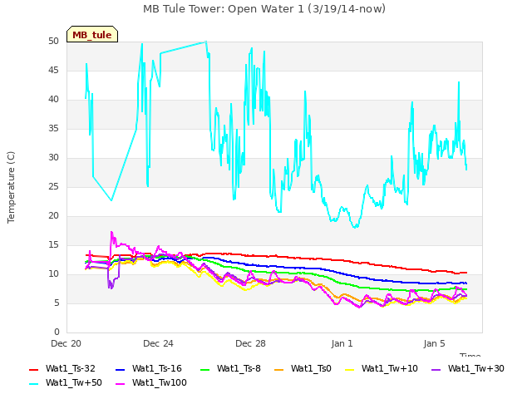Image resolution: width=532 pixels, height=399 pixels.
Task: Click green swatch beside Wat1_Ts-8
Action: pyautogui.click(x=205, y=369)
